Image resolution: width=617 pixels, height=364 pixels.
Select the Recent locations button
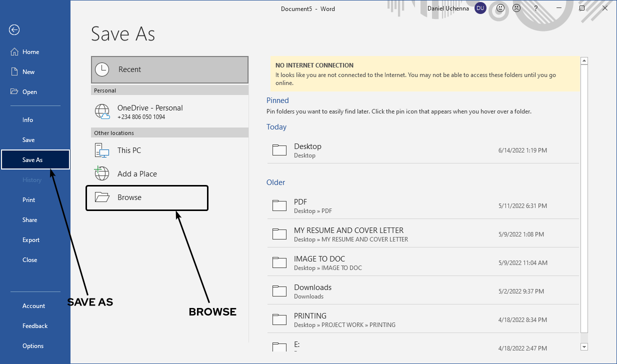click(x=169, y=69)
